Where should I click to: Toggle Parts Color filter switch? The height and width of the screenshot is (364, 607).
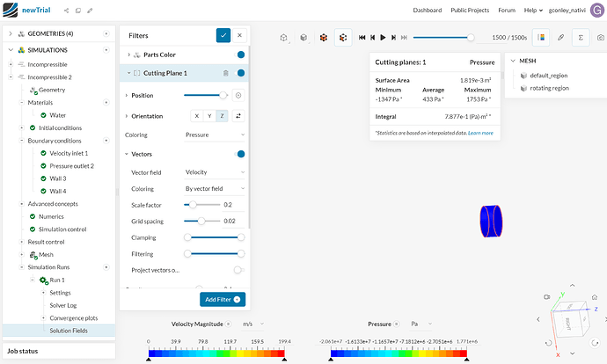click(x=240, y=55)
